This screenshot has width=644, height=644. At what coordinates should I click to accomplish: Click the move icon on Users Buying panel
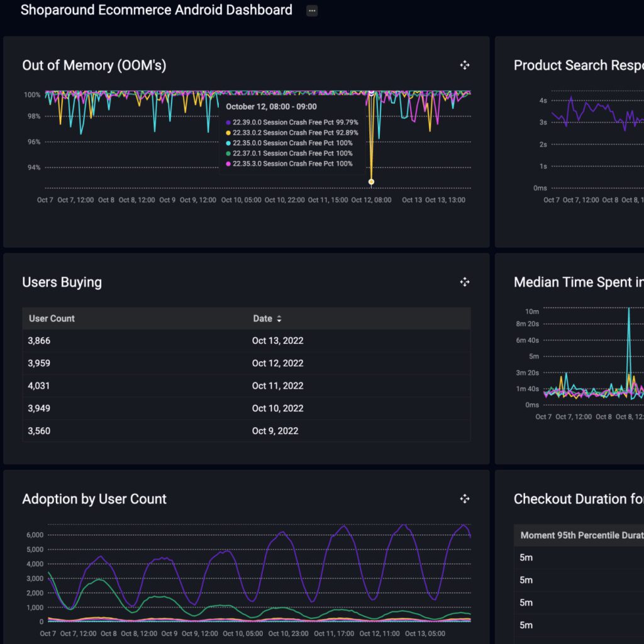pos(464,282)
